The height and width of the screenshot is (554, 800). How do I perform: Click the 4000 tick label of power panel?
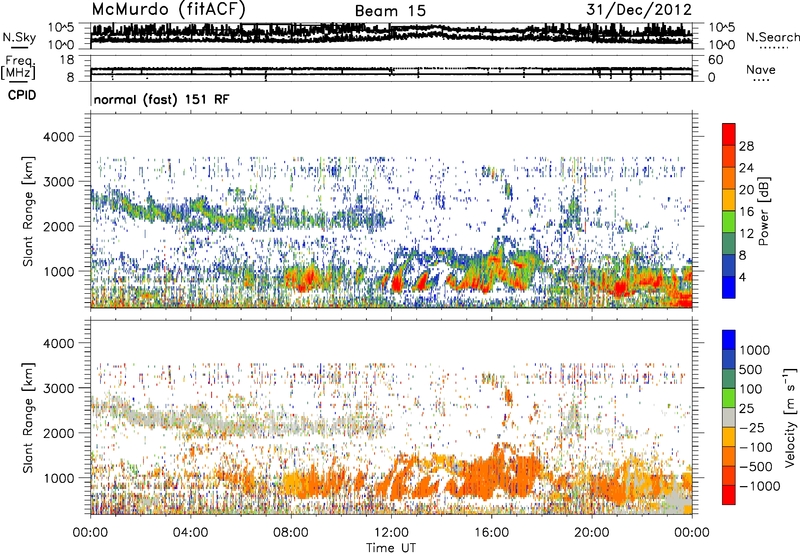(x=58, y=137)
